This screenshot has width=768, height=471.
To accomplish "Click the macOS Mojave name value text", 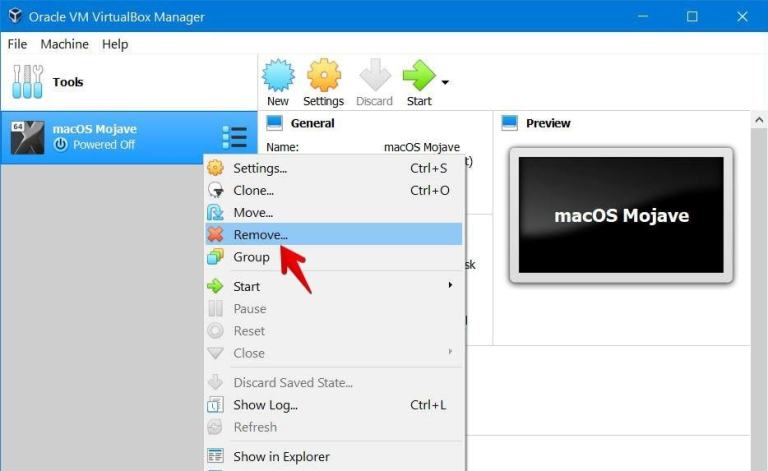I will click(x=422, y=147).
